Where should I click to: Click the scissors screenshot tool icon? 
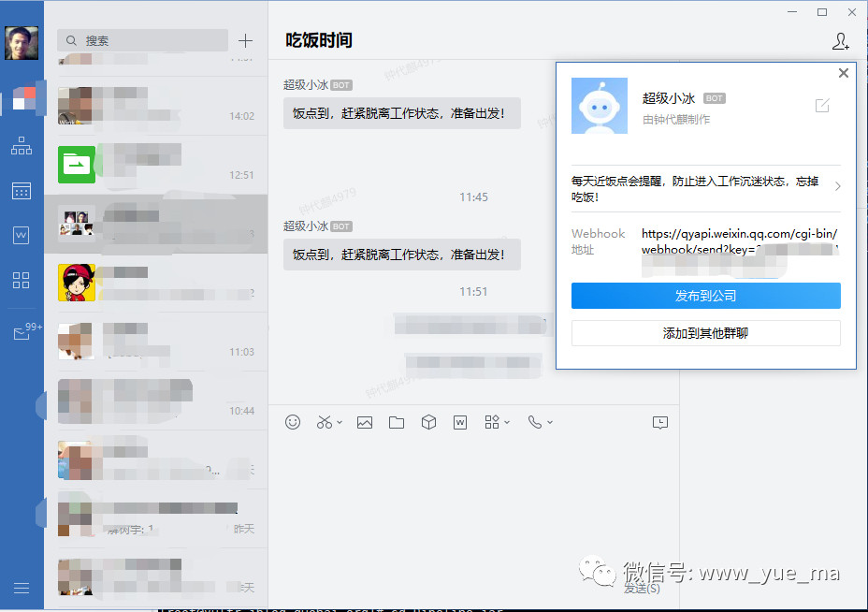tap(325, 423)
